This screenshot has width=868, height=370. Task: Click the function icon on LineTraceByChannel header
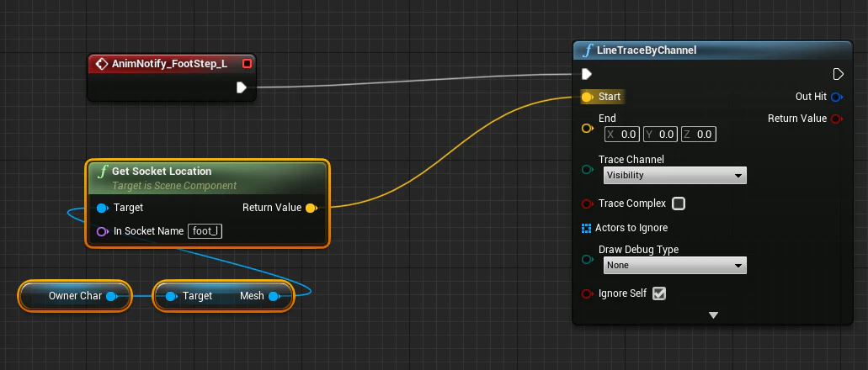click(588, 50)
